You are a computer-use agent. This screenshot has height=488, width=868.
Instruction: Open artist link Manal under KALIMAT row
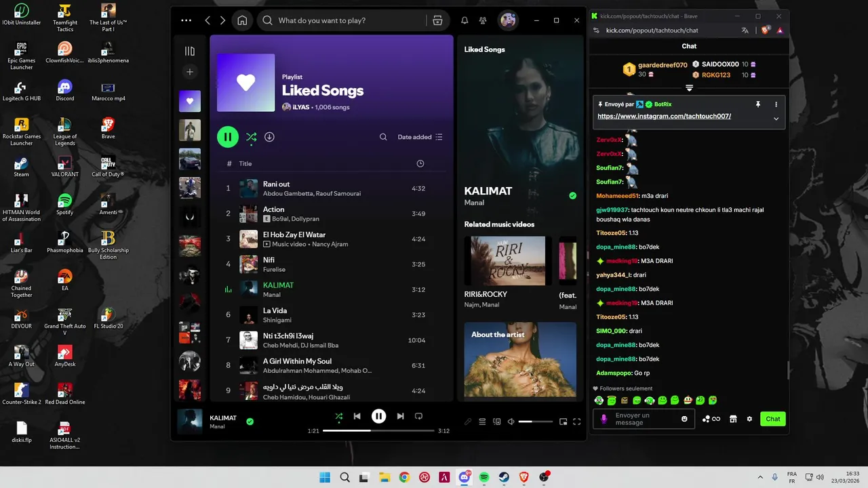[271, 295]
